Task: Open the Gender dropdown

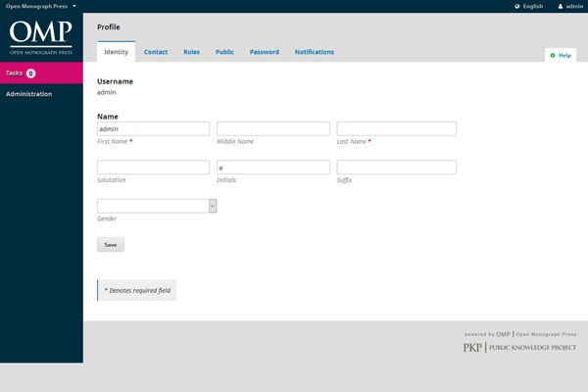Action: (x=157, y=206)
